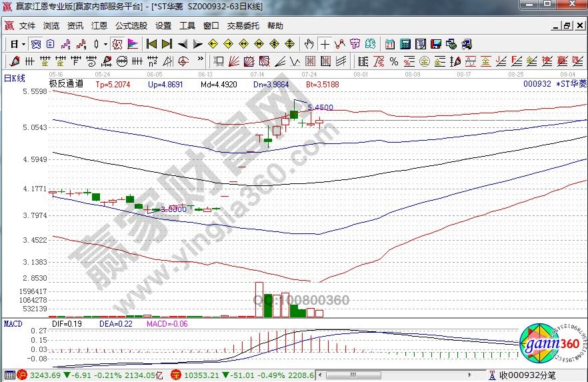Click the pink flag chart icon
Viewport: 588px width, 382px height.
133,44
